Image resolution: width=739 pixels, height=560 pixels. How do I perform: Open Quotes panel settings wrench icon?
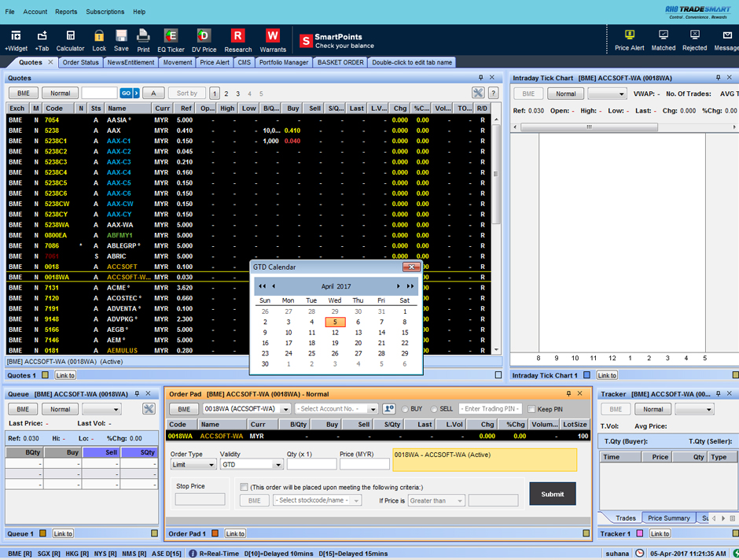tap(478, 93)
